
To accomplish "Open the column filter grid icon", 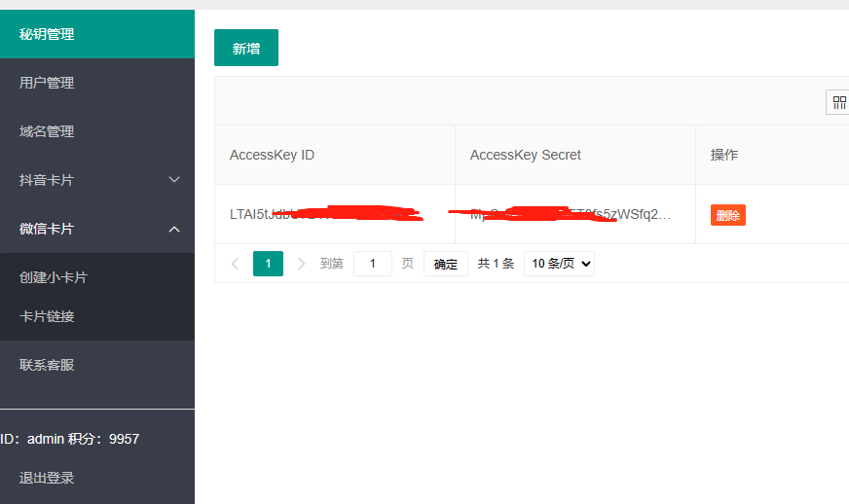I will 838,102.
